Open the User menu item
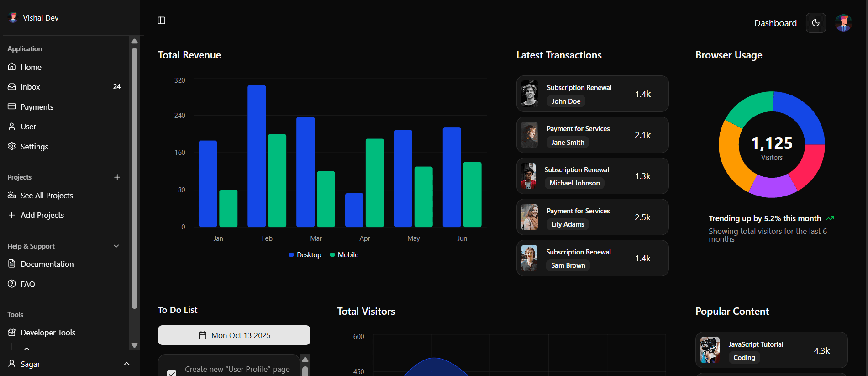The width and height of the screenshot is (868, 376). coord(64,126)
